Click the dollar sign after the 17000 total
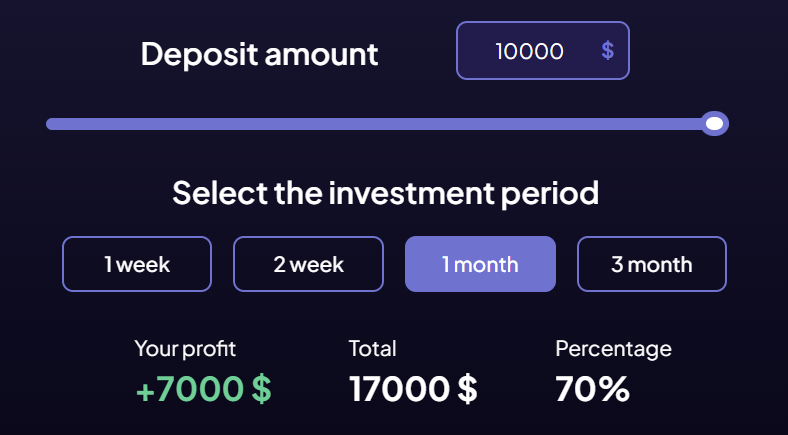This screenshot has height=435, width=788. pos(467,388)
